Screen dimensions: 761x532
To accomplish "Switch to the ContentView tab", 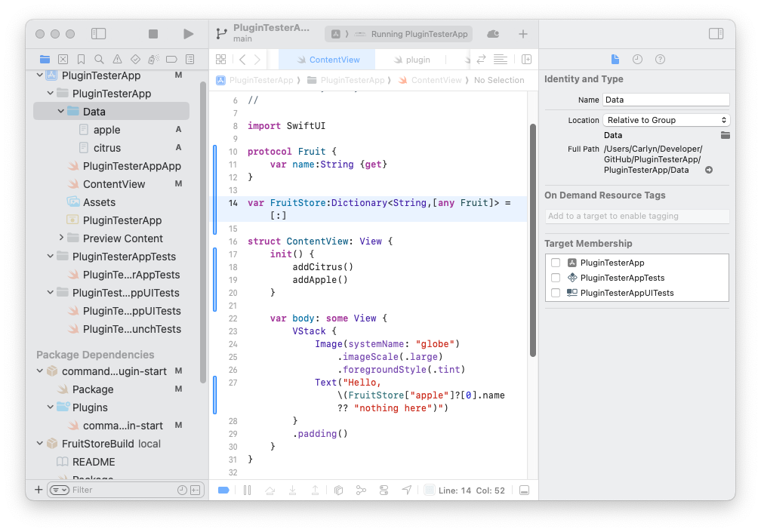I will [327, 60].
